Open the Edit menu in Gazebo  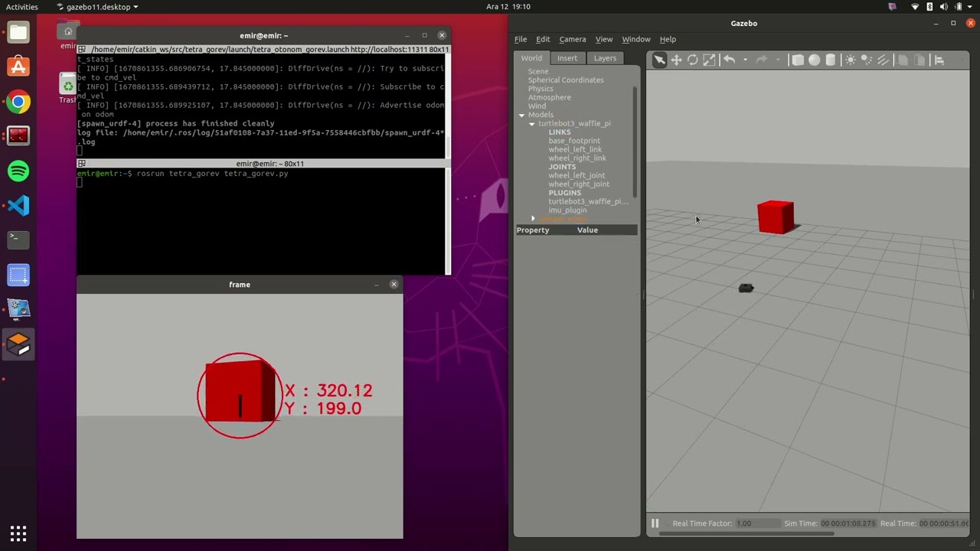[x=543, y=39]
